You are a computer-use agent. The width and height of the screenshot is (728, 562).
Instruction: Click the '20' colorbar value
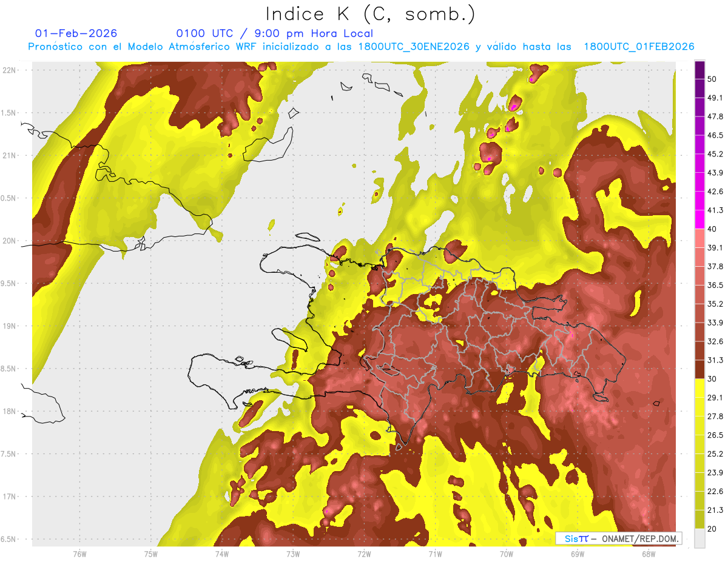(x=712, y=529)
